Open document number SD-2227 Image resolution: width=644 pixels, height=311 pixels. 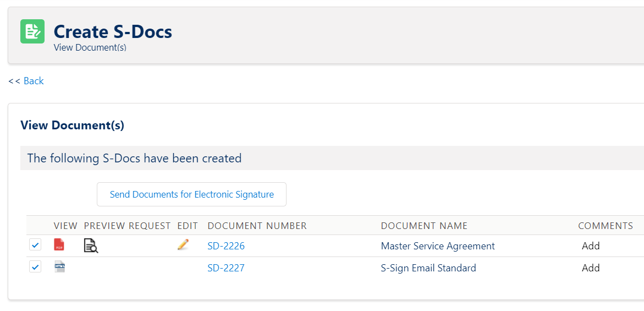pos(226,268)
